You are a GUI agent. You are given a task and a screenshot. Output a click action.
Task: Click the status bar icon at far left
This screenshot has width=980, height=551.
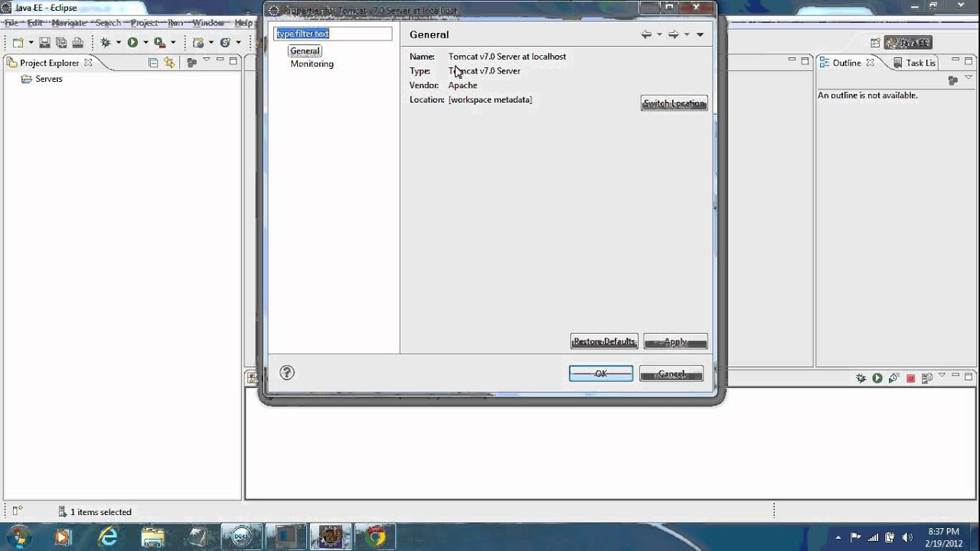[17, 510]
